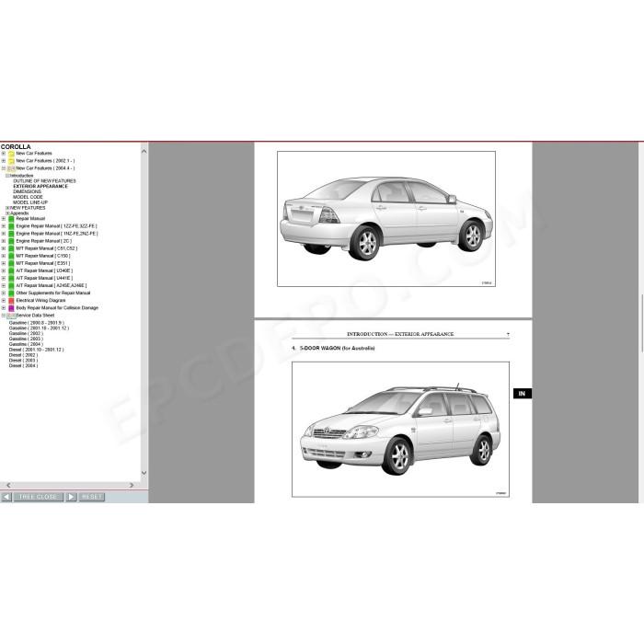Expand the Repair Manual node
644x644 pixels.
4,219
